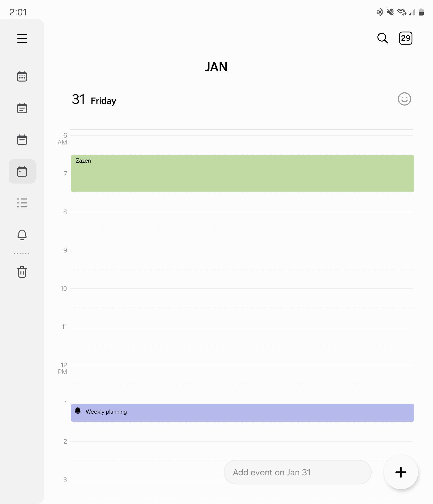Open the hamburger navigation menu
Viewport: 433px width, 504px height.
click(22, 38)
